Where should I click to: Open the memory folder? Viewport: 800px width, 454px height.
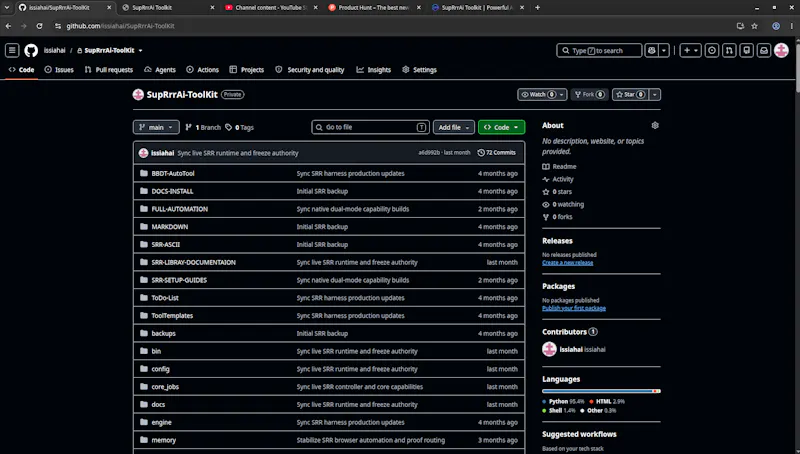coord(163,440)
